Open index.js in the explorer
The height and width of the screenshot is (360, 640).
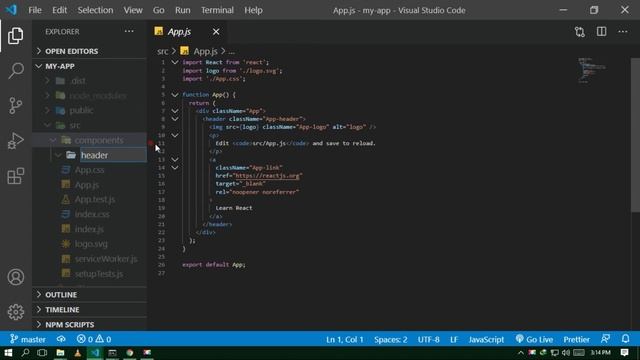(x=90, y=229)
